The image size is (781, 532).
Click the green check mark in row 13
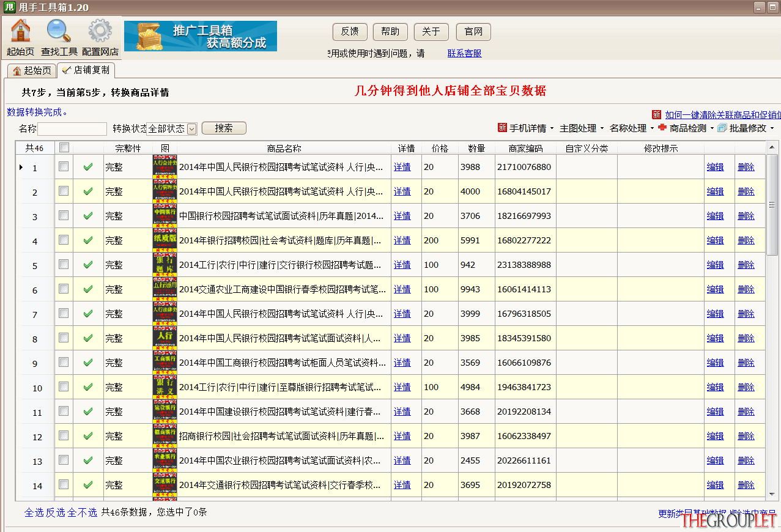coord(88,460)
